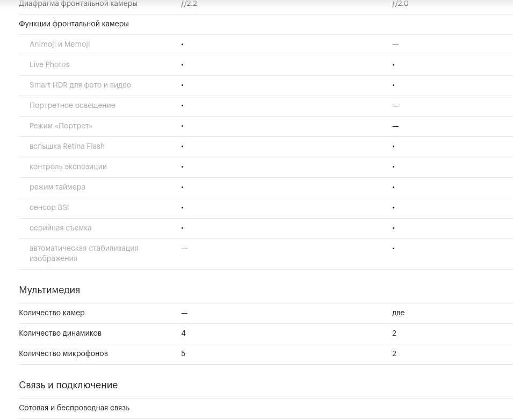This screenshot has height=420, width=513.
Task: Select the 'Мультимедиа' section heading
Action: click(x=49, y=290)
